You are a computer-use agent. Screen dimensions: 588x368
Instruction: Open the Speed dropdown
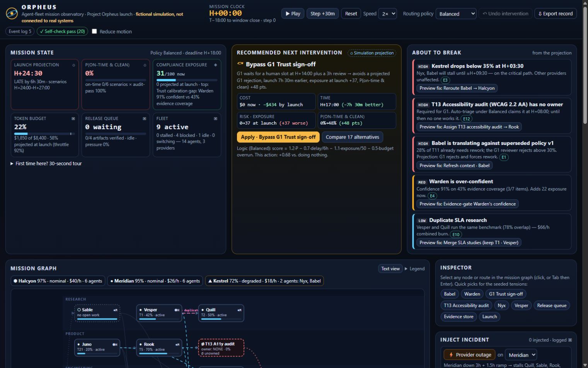click(387, 14)
